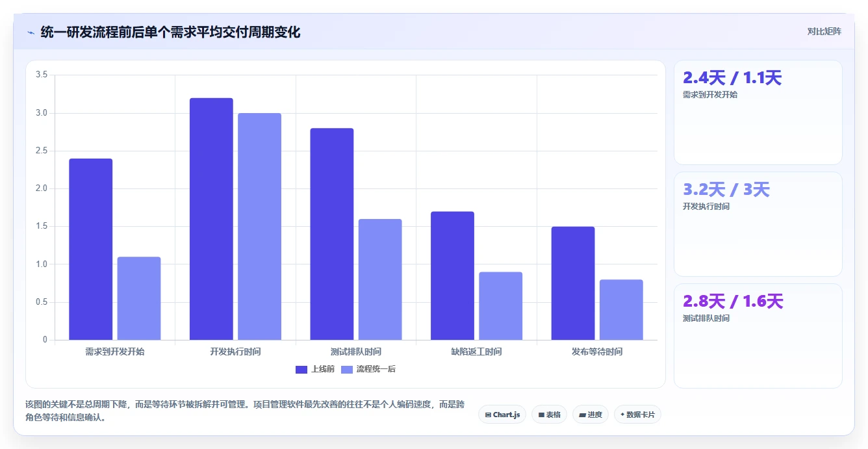Click the 流程统一后 bar for 缺陷返工时间
Image resolution: width=868 pixels, height=449 pixels.
point(501,306)
